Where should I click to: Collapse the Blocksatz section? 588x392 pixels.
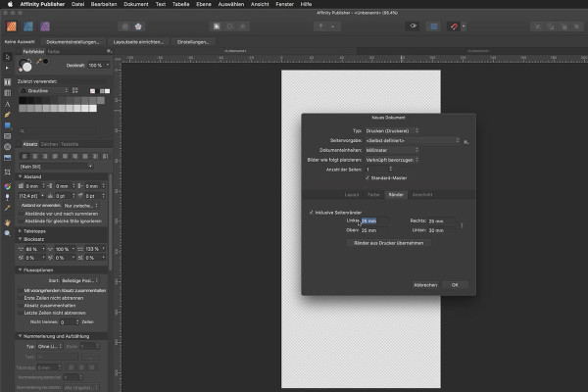point(21,239)
